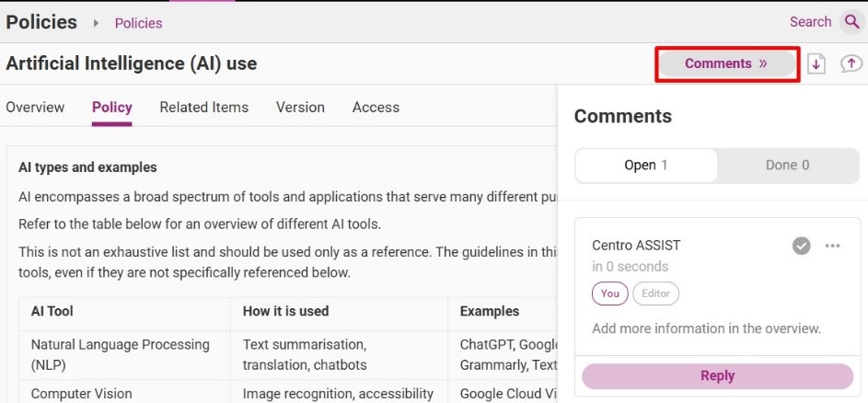Click the Comments panel heading
Image resolution: width=868 pixels, height=403 pixels.
pos(623,116)
